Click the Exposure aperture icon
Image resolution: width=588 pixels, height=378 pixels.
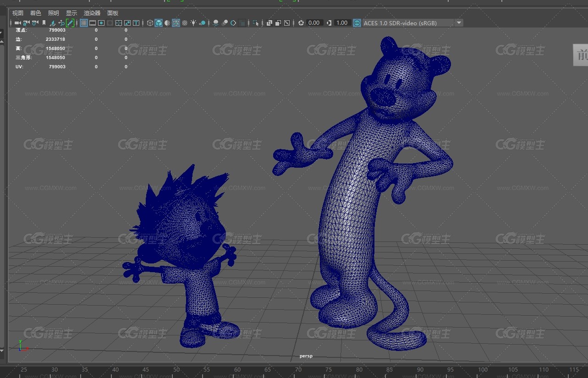coord(301,23)
